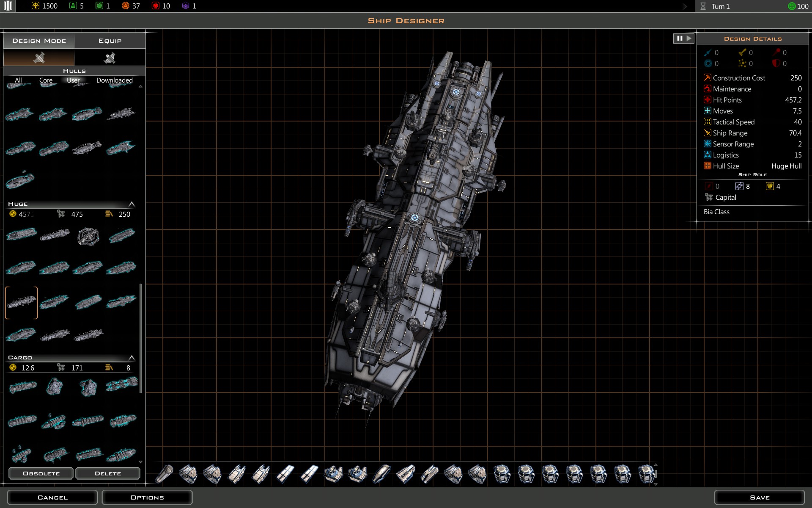Click the Delete button
The width and height of the screenshot is (812, 508).
pyautogui.click(x=108, y=473)
